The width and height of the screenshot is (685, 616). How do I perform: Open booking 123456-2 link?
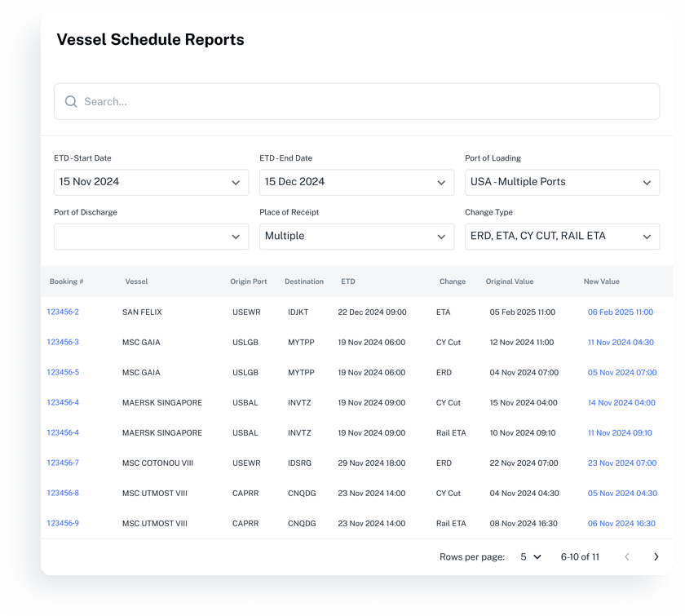63,312
